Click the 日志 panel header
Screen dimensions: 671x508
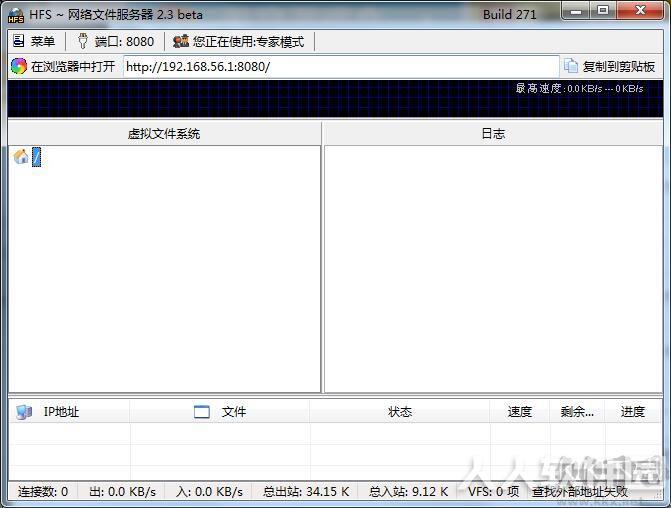pyautogui.click(x=493, y=134)
